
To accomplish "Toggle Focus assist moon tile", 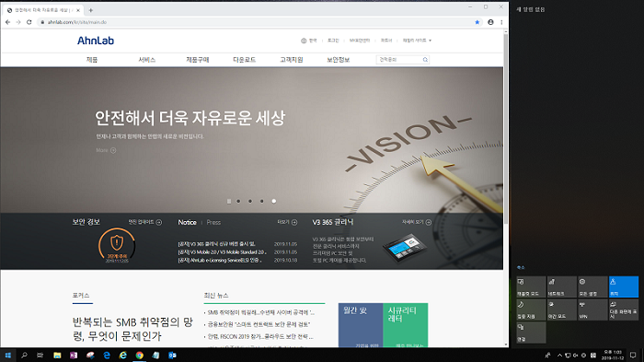I will (x=531, y=309).
